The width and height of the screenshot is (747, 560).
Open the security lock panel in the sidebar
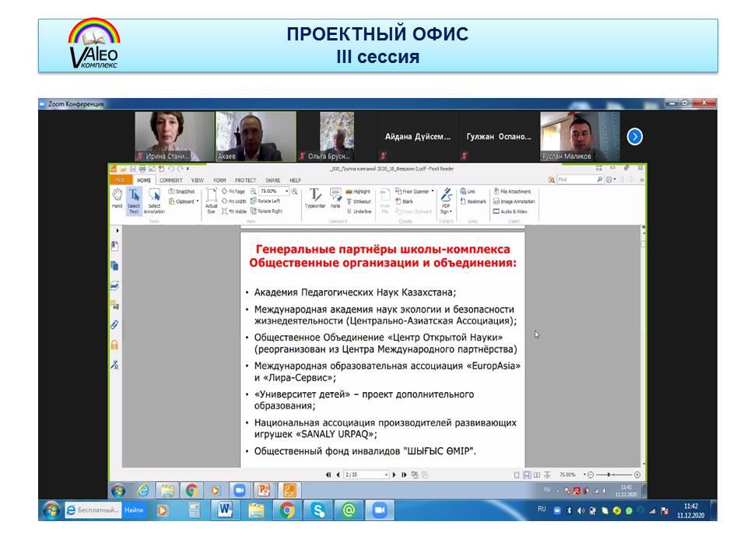click(x=115, y=345)
